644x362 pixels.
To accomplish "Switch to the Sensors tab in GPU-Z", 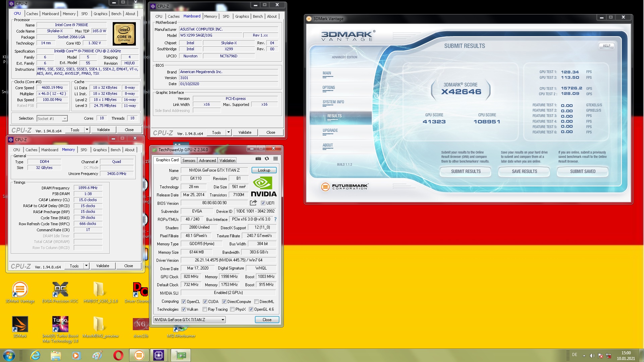I will click(x=189, y=161).
